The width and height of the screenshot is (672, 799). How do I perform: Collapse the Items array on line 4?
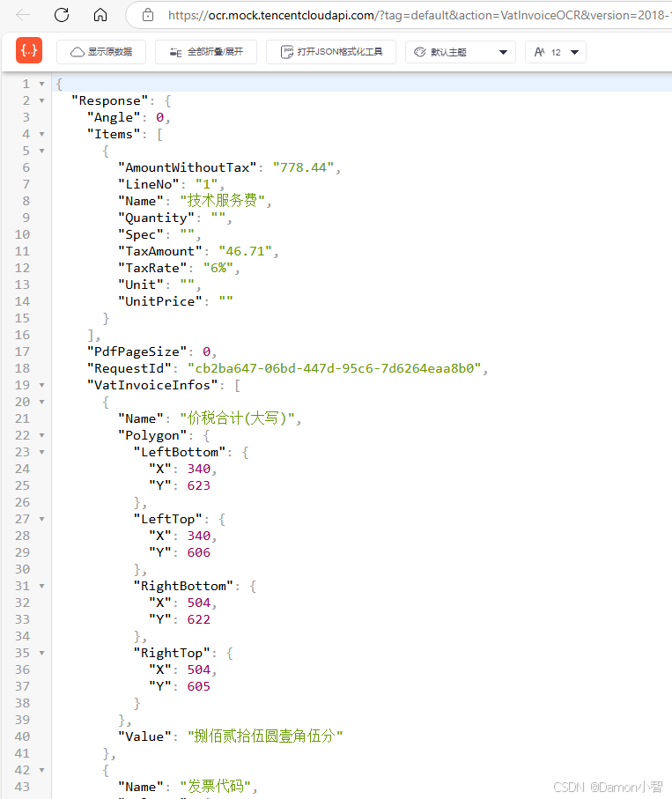(41, 135)
